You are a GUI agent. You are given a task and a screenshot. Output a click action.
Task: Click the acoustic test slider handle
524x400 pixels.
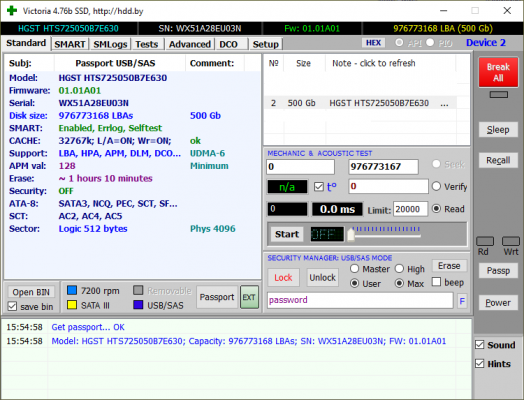click(x=351, y=234)
